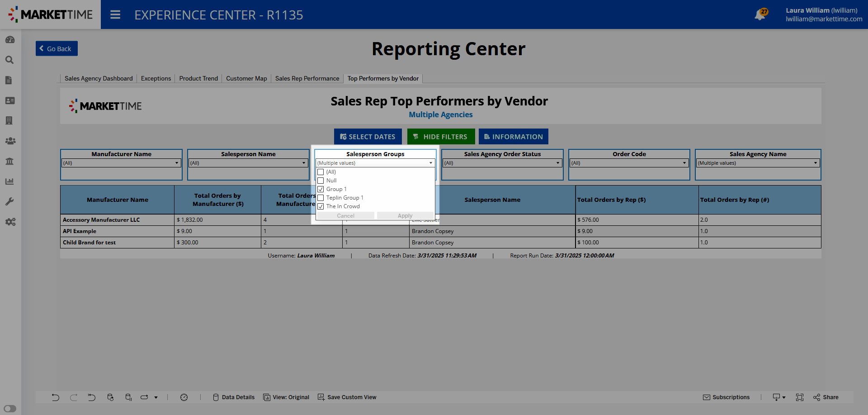Click the HIDE FILTERS button
This screenshot has width=868, height=415.
tap(441, 137)
